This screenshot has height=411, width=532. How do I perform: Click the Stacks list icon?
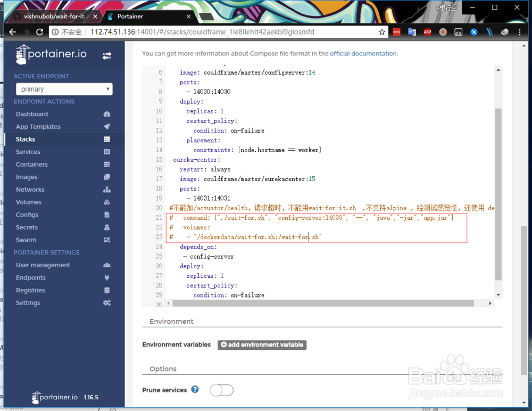107,139
